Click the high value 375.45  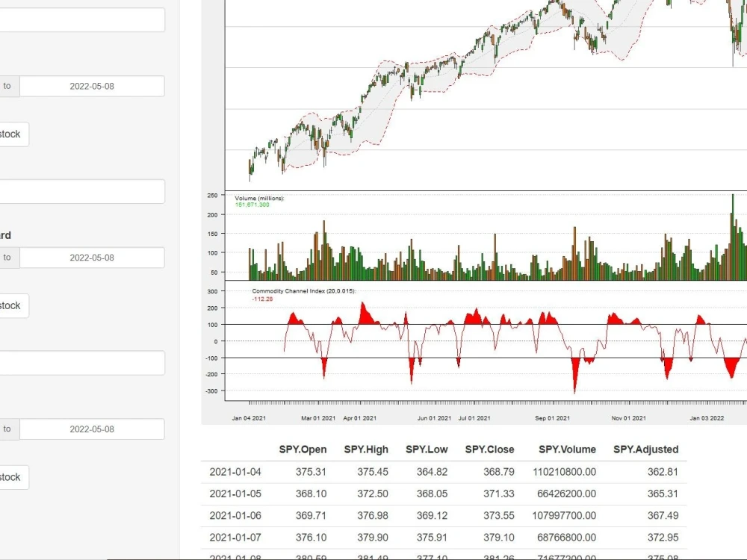[x=373, y=472]
